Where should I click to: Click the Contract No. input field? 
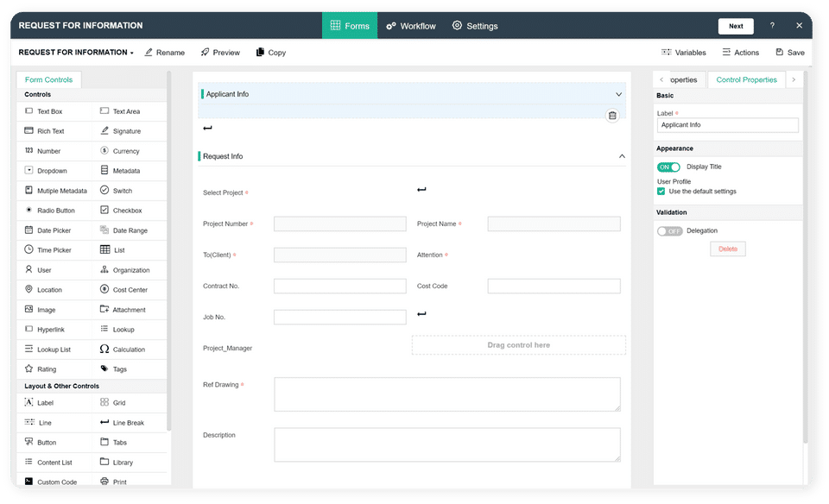340,286
